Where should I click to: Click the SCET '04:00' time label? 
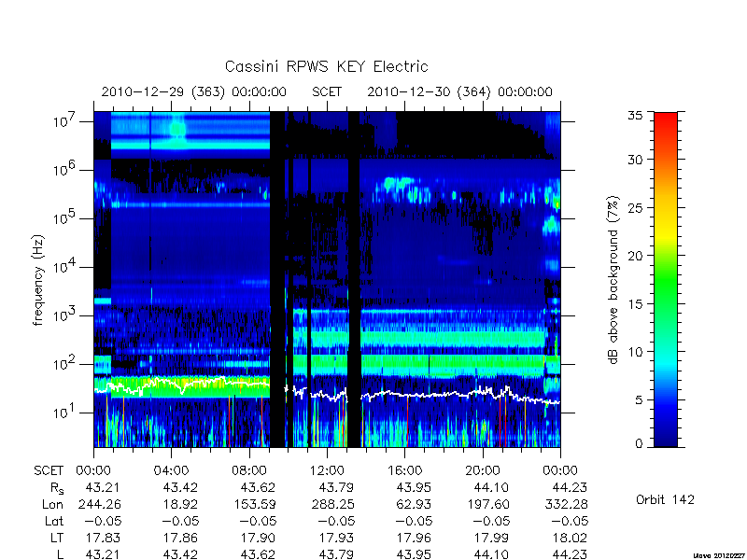[171, 470]
